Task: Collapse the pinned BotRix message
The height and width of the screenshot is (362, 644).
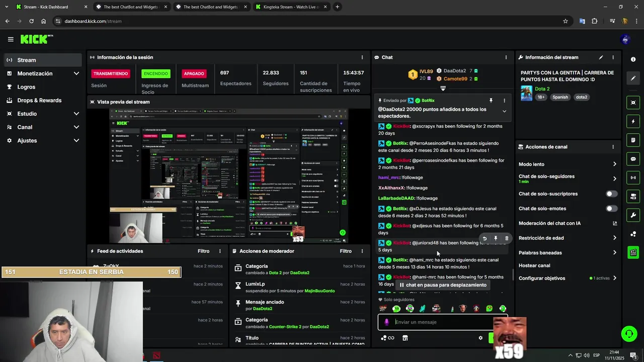Action: pos(504,112)
